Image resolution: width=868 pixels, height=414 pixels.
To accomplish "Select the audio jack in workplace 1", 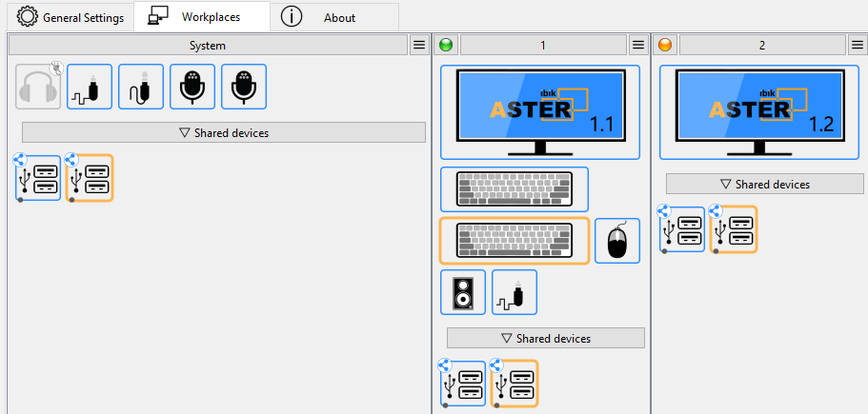I will pyautogui.click(x=515, y=292).
